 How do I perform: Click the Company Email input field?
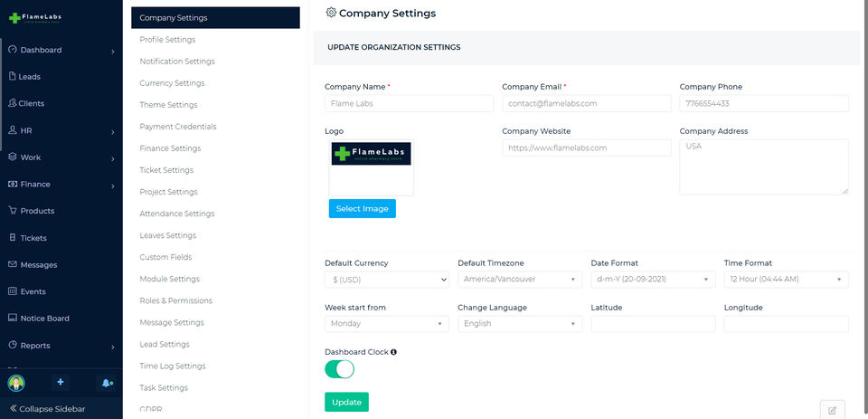pos(587,103)
